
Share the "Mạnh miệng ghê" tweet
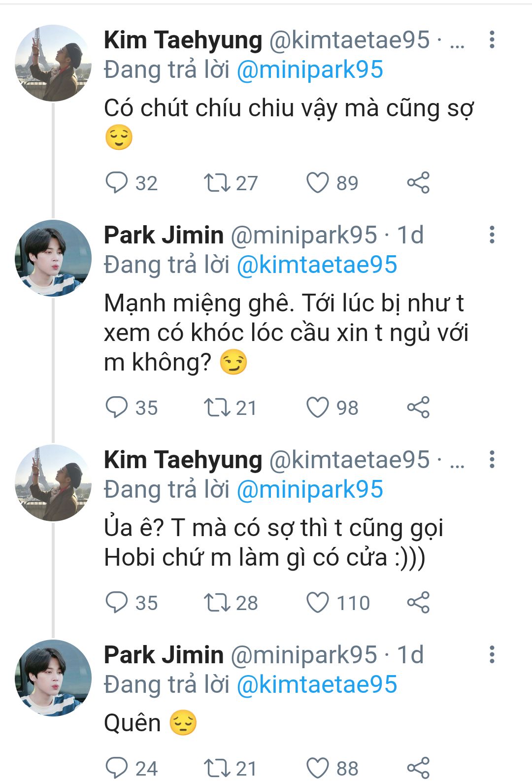[418, 408]
